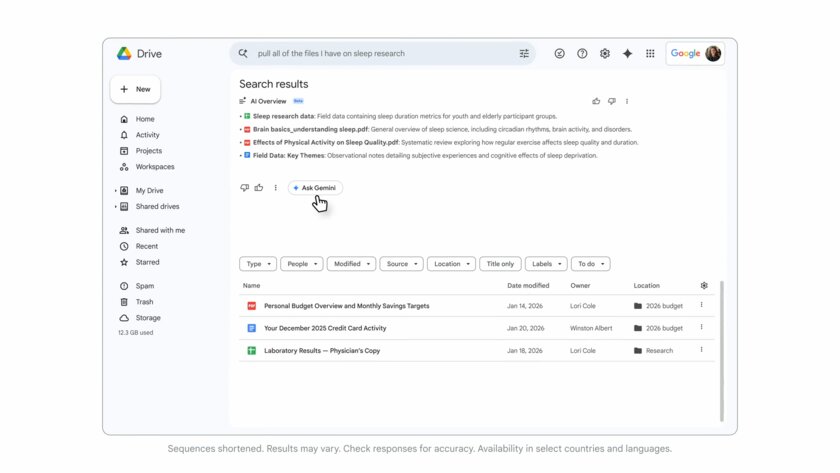Open the Google apps grid
The image size is (840, 473).
point(650,54)
